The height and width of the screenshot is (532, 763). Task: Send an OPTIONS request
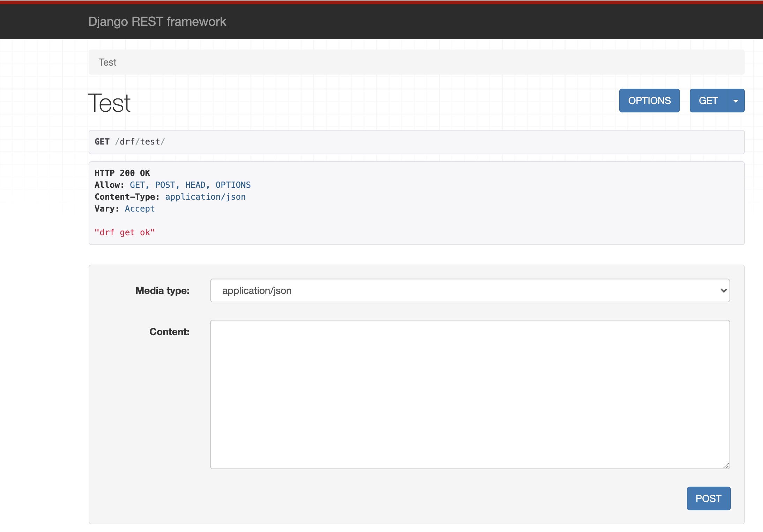tap(649, 101)
